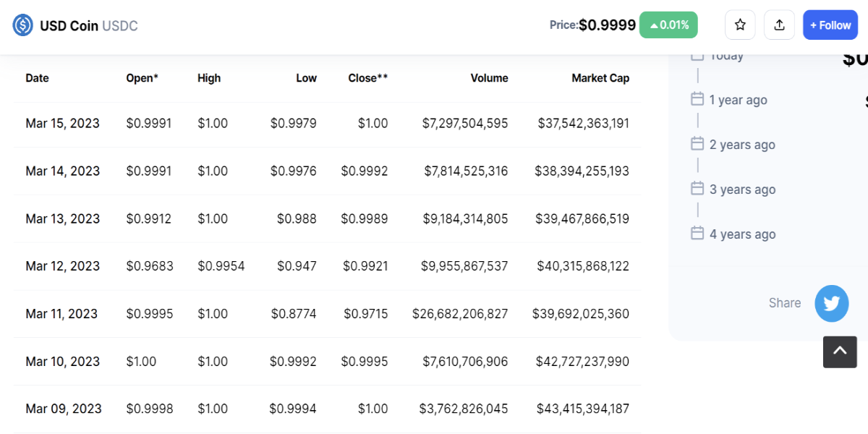Open the share/upload icon button
The image size is (868, 434).
(779, 25)
